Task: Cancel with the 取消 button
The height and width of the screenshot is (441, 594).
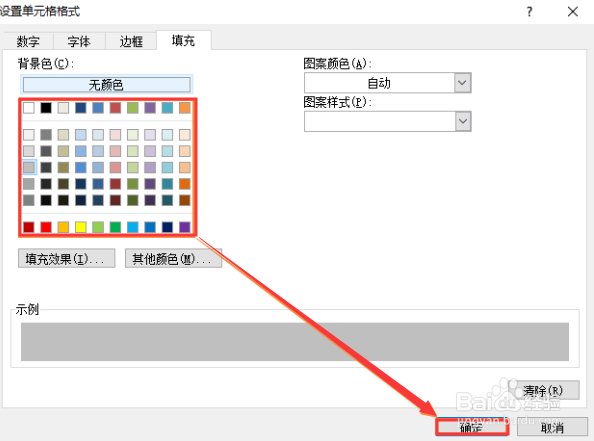Action: tap(552, 427)
